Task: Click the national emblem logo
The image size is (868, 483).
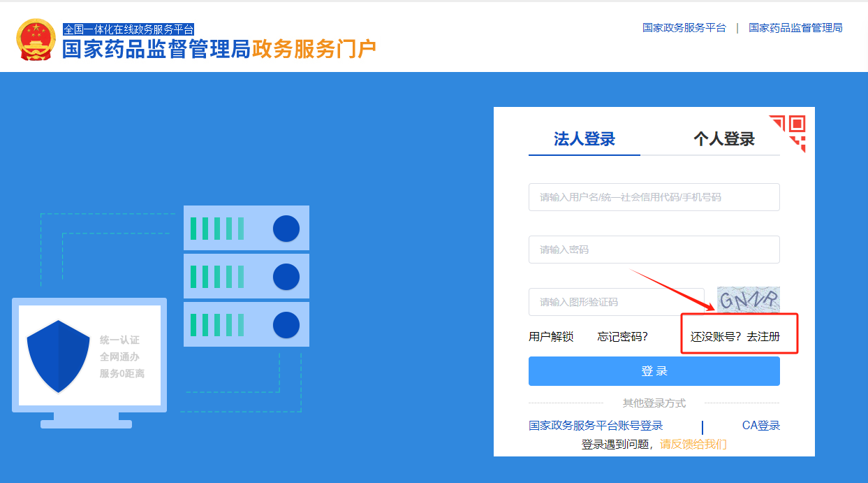Action: (x=36, y=40)
